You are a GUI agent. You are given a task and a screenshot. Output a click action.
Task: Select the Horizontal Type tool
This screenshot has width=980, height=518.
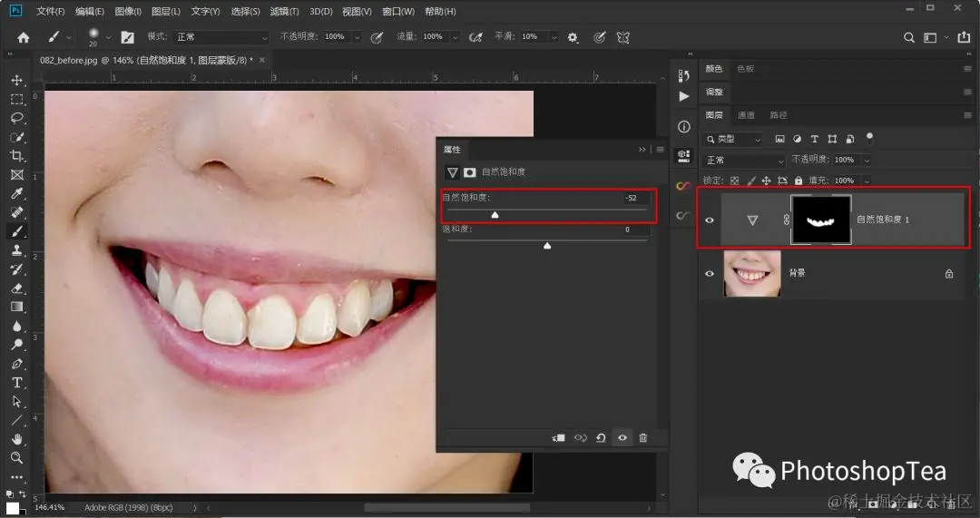click(x=16, y=383)
